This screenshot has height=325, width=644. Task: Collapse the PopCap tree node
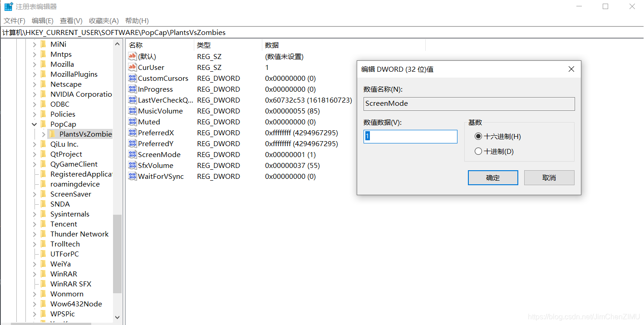[34, 124]
